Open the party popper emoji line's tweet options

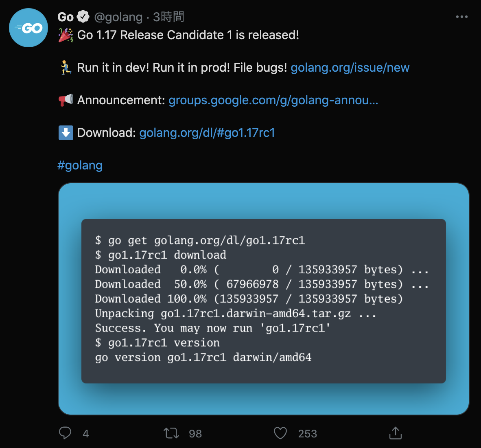462,16
